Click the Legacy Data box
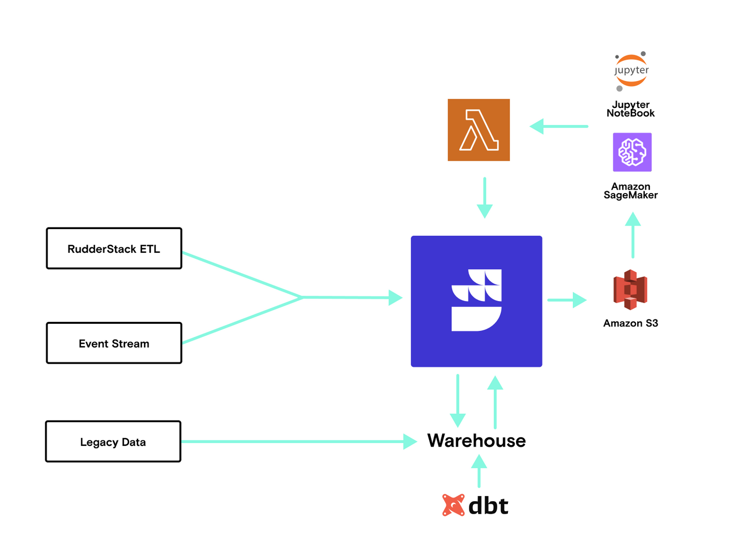Viewport: 730px width, 560px height. 113,441
